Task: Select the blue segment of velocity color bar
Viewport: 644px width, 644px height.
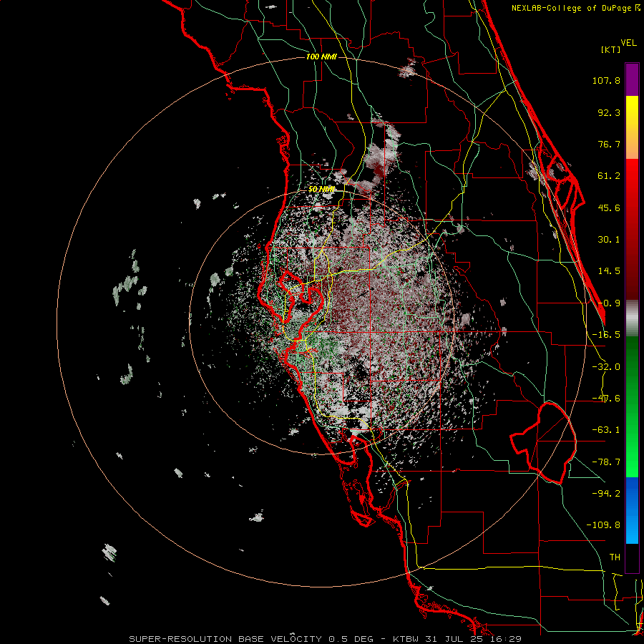Action: (632, 510)
